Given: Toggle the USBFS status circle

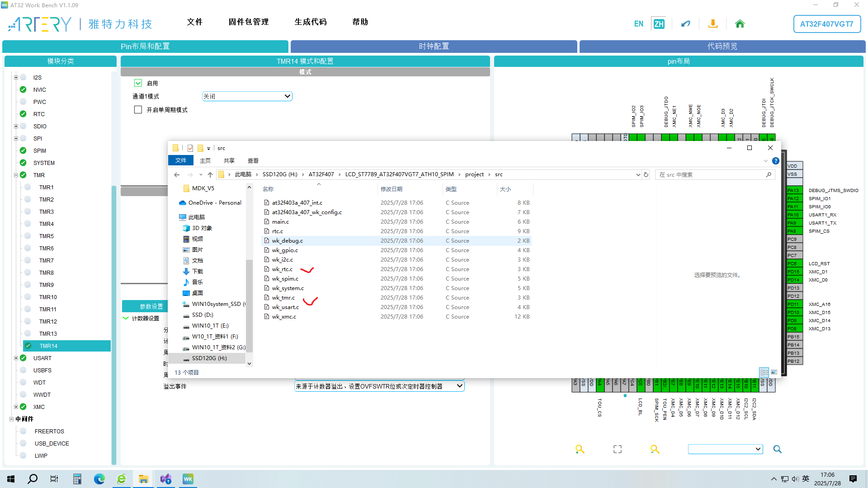Looking at the screenshot, I should click(x=23, y=370).
